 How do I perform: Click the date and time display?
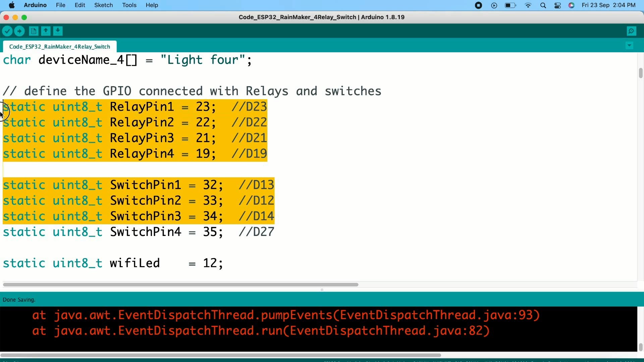[608, 5]
